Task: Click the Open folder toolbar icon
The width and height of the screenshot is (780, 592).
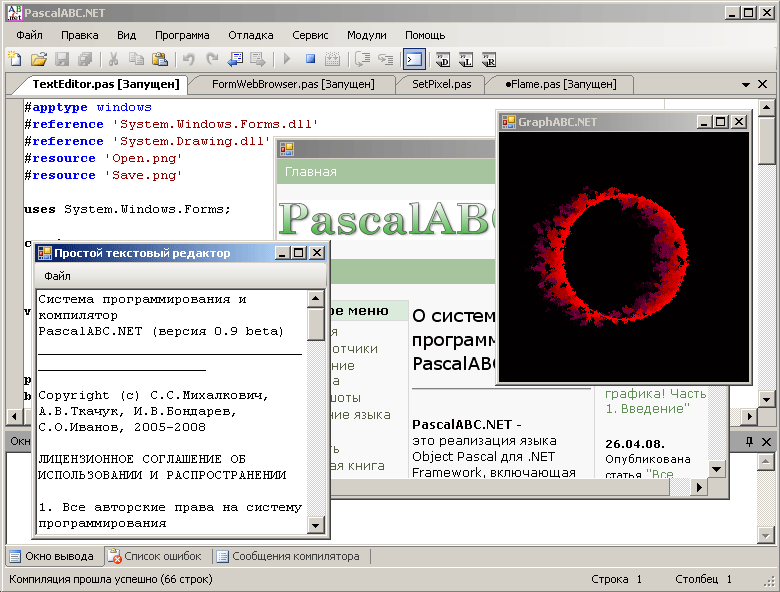Action: pos(38,59)
